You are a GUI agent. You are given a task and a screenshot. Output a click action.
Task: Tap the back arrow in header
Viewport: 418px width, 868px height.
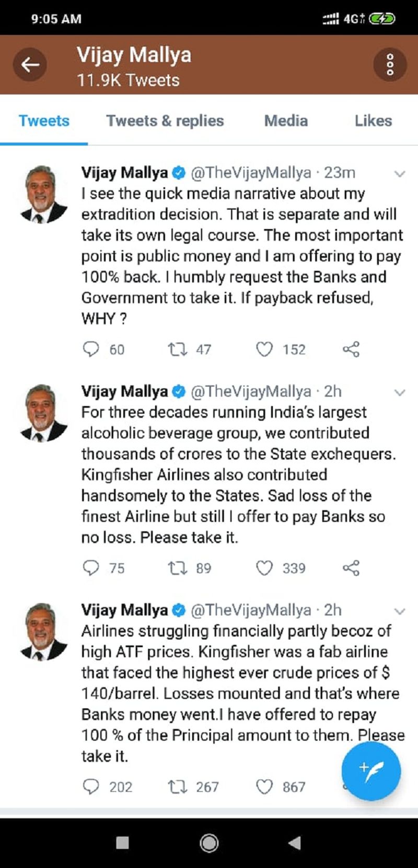[x=30, y=65]
